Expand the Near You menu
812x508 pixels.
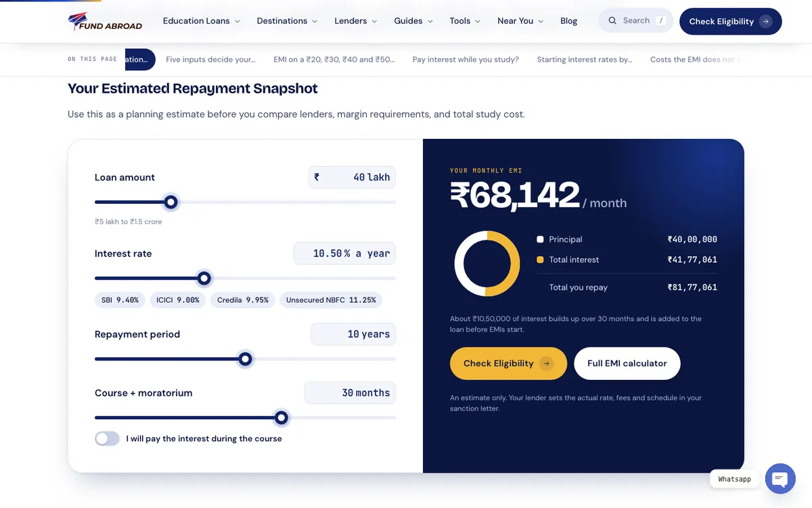(520, 21)
